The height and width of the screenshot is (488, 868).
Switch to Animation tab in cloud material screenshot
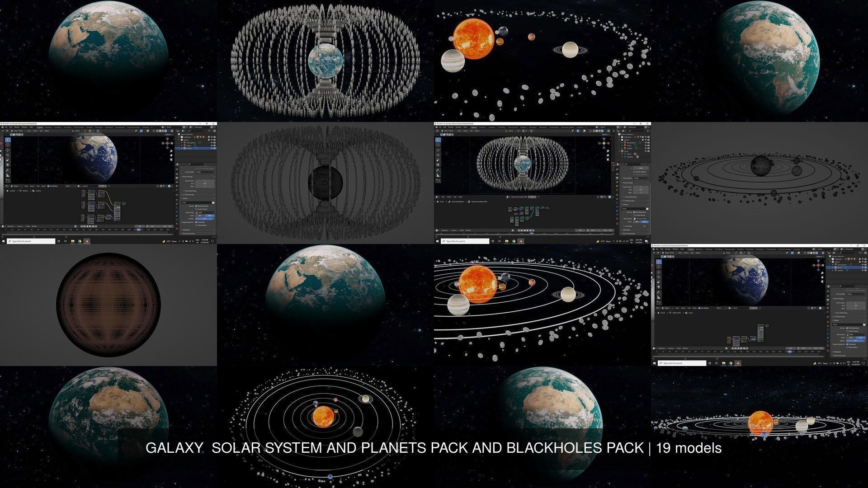(x=750, y=249)
